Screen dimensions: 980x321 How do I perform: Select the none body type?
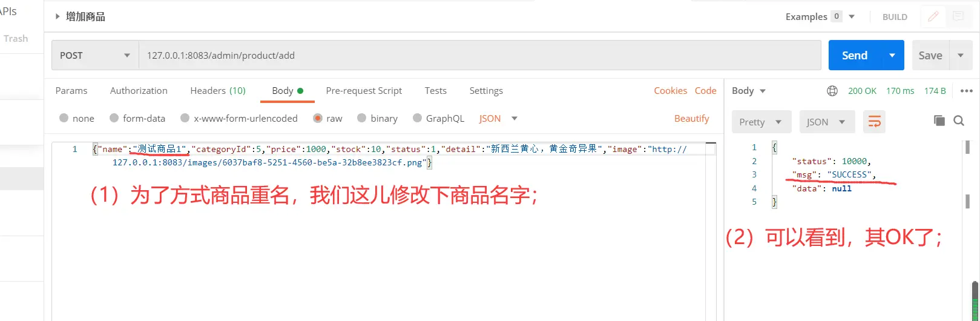[77, 118]
